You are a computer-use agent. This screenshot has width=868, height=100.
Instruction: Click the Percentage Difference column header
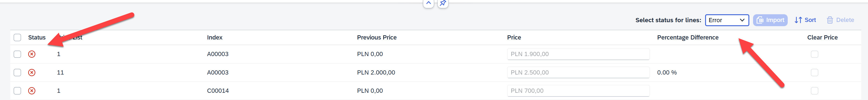[x=688, y=37]
